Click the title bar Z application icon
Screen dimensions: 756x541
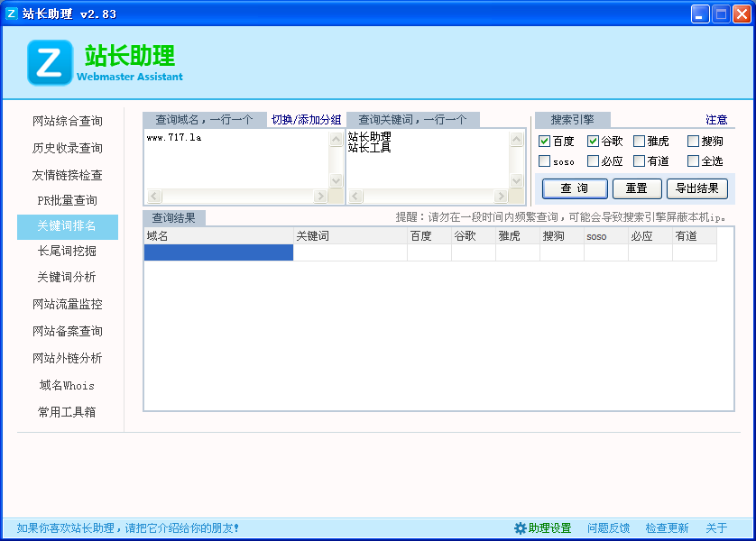click(x=11, y=14)
